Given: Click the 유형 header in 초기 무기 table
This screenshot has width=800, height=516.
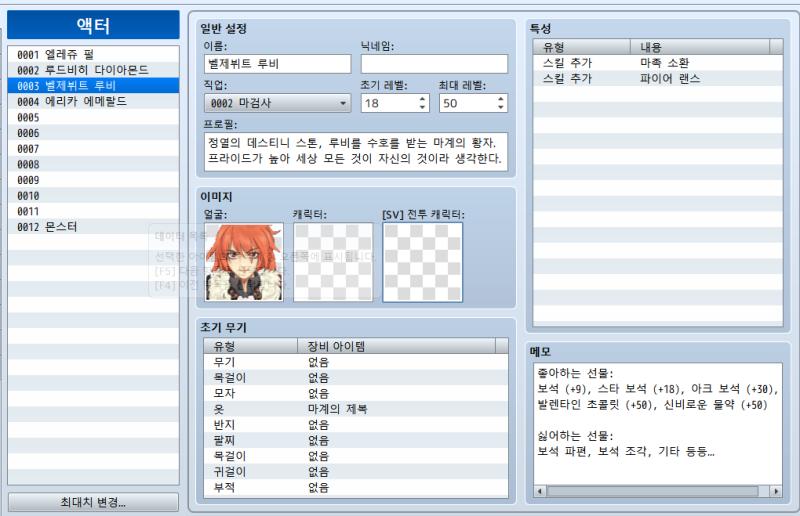Looking at the screenshot, I should (x=251, y=346).
